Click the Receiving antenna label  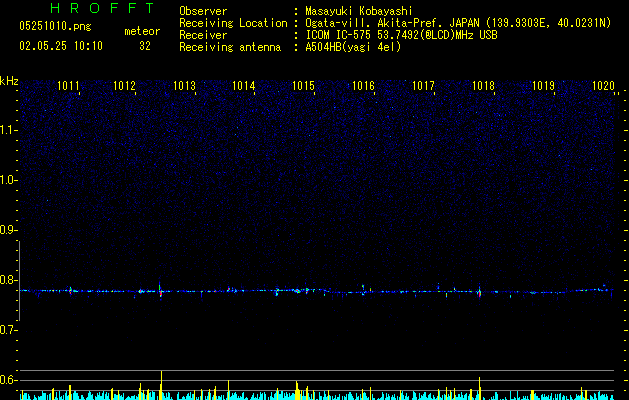click(230, 47)
